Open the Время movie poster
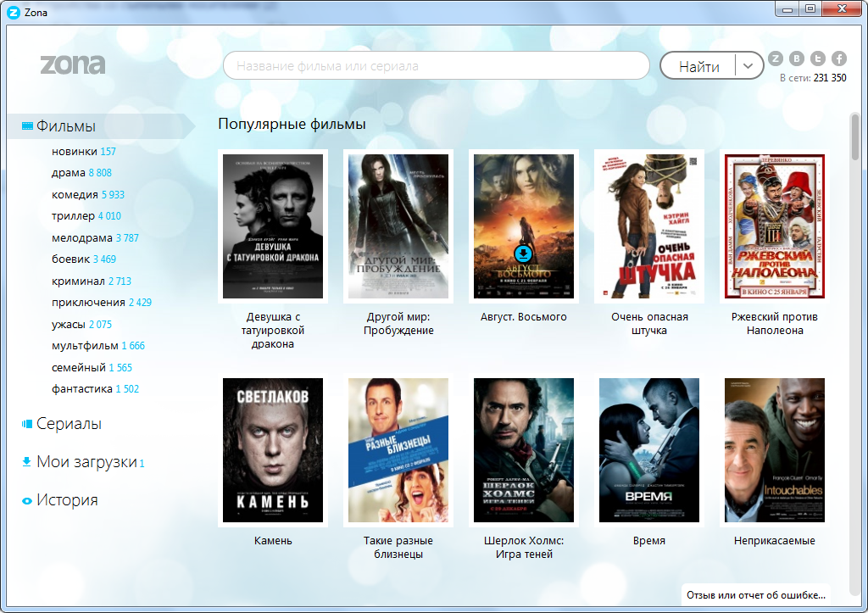 [x=648, y=449]
